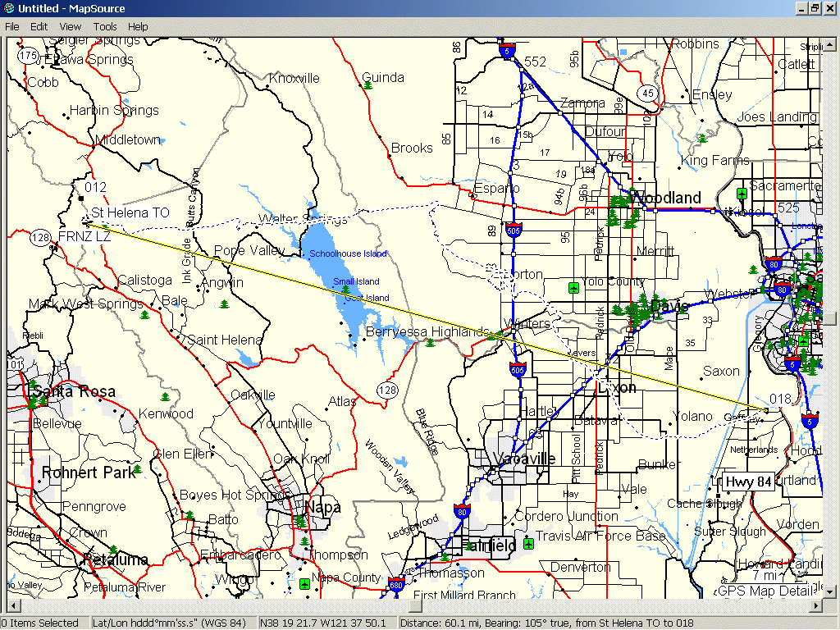Open the Tools menu

click(105, 27)
